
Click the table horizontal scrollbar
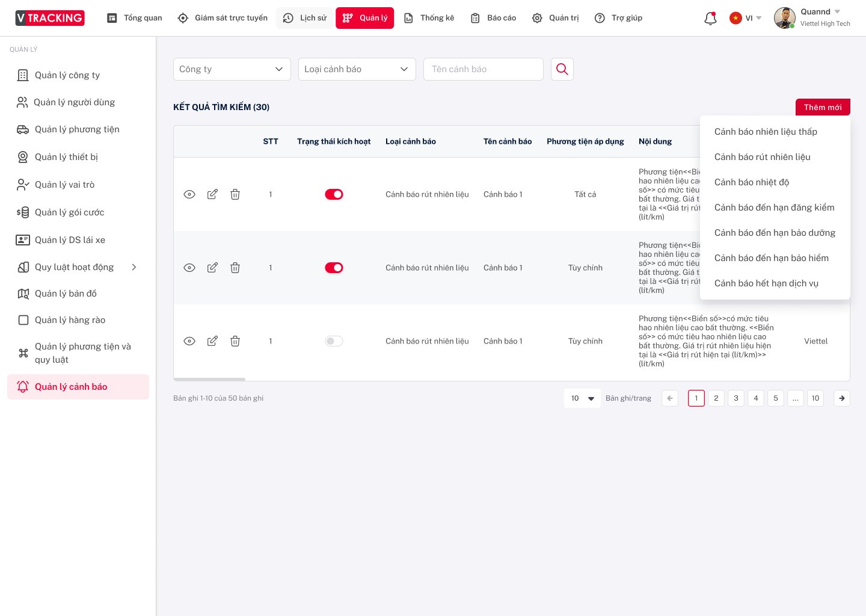pos(209,379)
